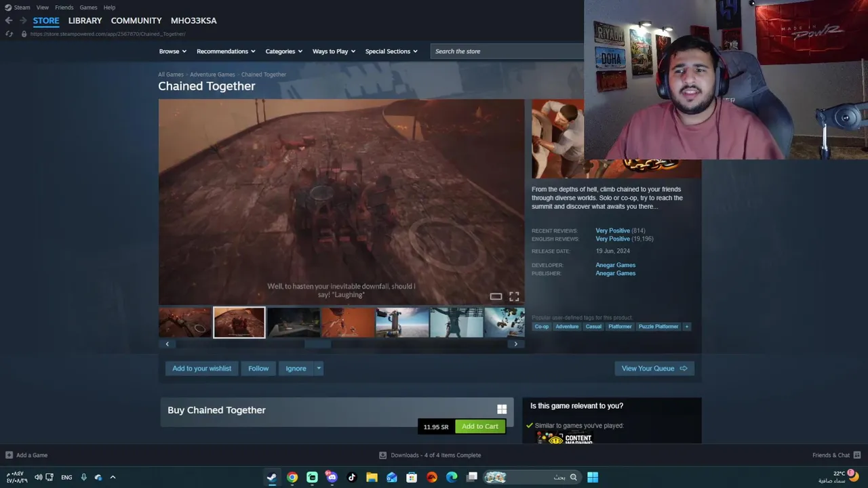This screenshot has height=488, width=868.
Task: Expand the Categories dropdown
Action: 283,52
